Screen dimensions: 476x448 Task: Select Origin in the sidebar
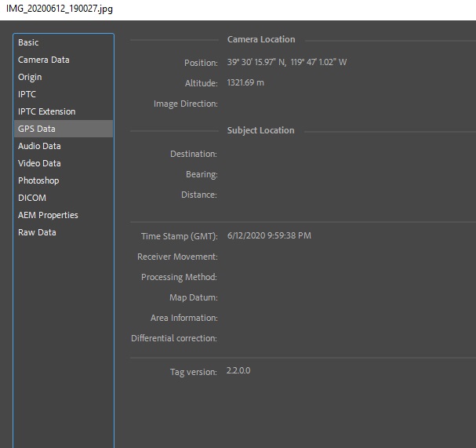[x=31, y=77]
